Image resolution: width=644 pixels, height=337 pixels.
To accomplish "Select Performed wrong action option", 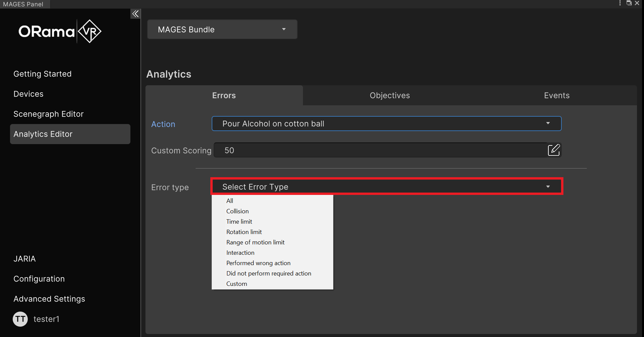I will coord(258,263).
